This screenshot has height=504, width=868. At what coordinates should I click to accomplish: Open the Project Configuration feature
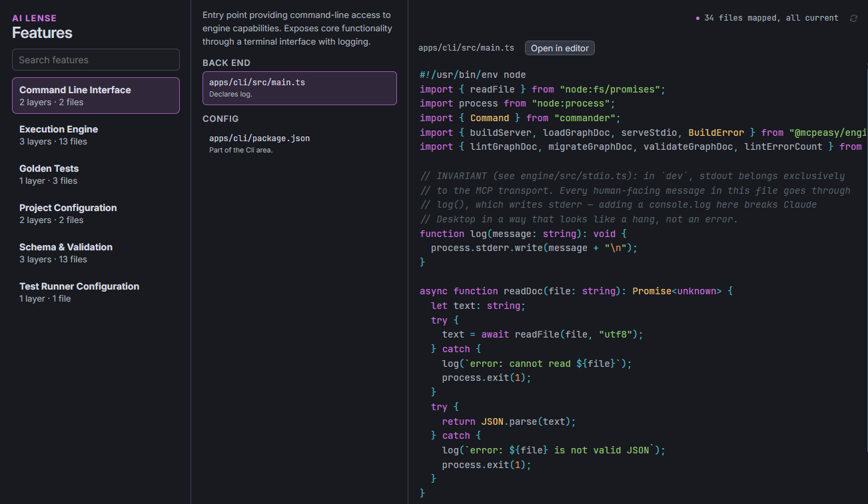tap(96, 213)
